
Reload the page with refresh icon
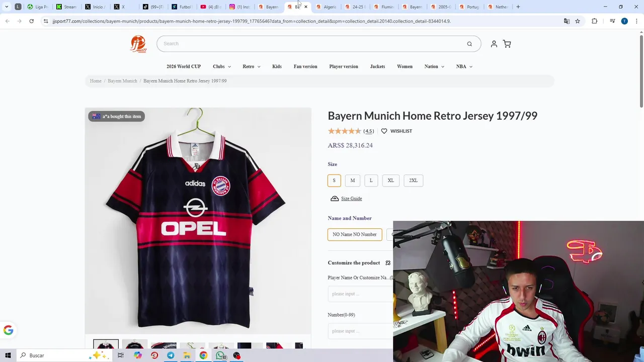pyautogui.click(x=31, y=21)
